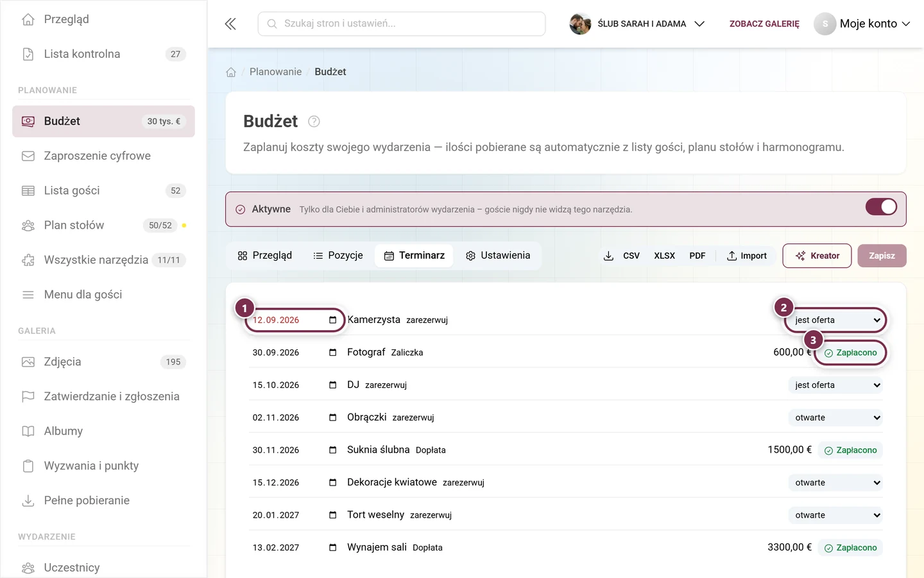The height and width of the screenshot is (578, 924).
Task: Open calendar picker for 15.10.2026 date
Action: pos(332,385)
